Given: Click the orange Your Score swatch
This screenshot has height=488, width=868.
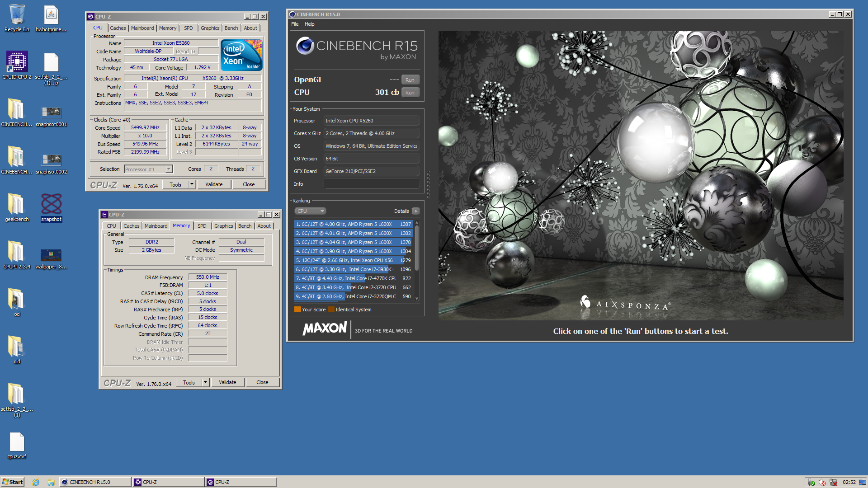Looking at the screenshot, I should [x=297, y=310].
